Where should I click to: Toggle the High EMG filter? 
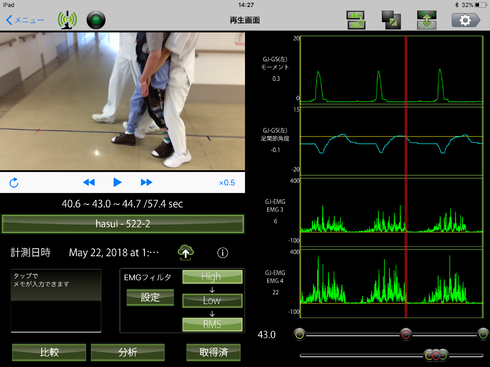pyautogui.click(x=212, y=277)
